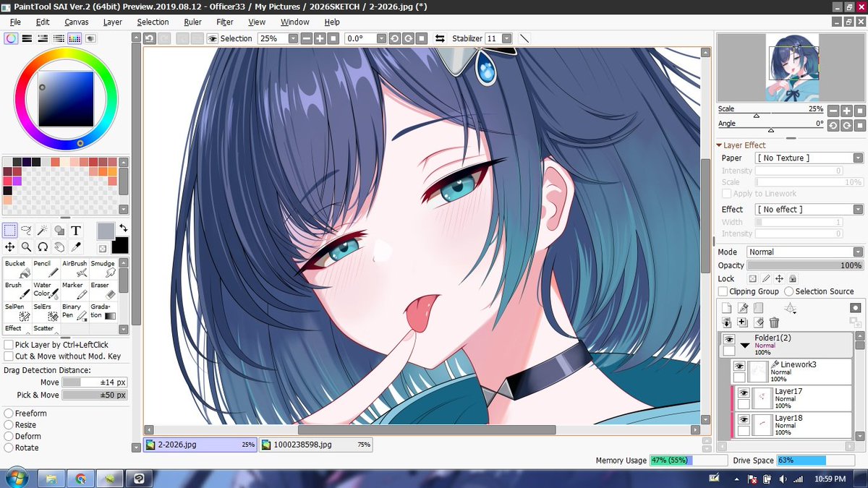Select the Hand pan tool
Image resolution: width=868 pixels, height=488 pixels.
59,247
